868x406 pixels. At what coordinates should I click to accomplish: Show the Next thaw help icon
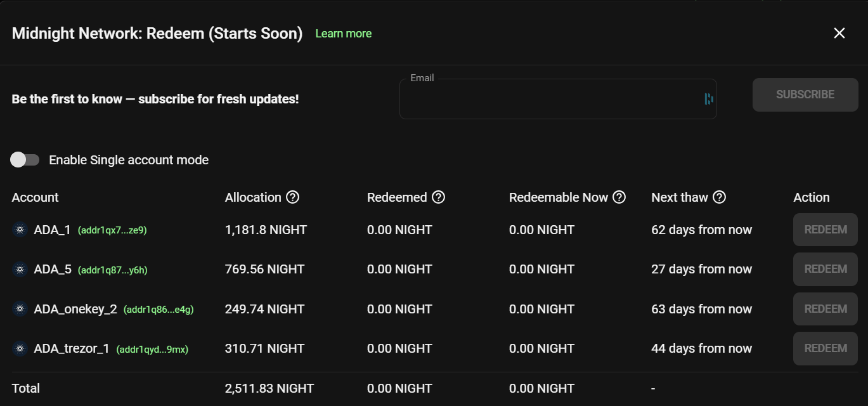pyautogui.click(x=719, y=197)
